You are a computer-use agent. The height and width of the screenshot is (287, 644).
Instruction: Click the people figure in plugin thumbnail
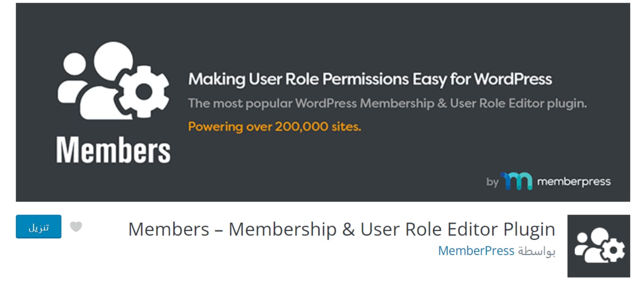click(x=588, y=246)
